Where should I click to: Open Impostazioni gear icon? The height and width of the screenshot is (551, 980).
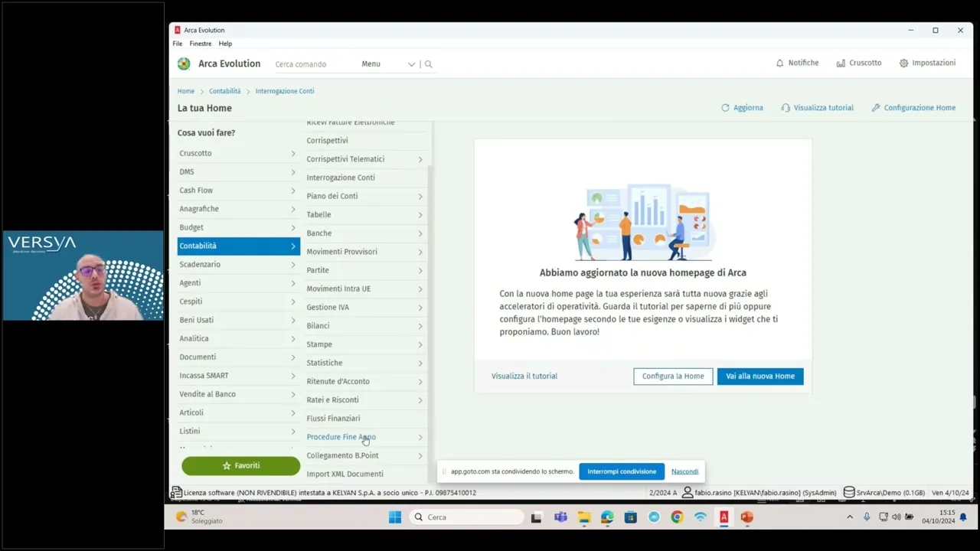[903, 63]
